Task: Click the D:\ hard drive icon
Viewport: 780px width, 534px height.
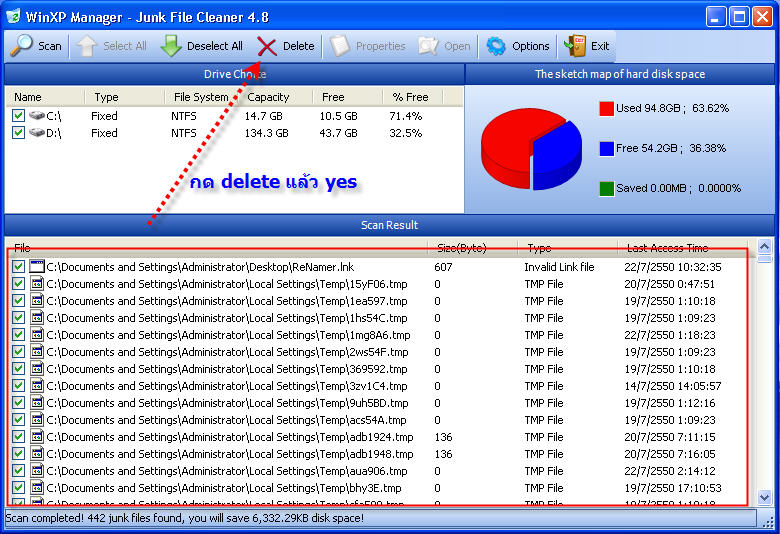Action: (37, 133)
